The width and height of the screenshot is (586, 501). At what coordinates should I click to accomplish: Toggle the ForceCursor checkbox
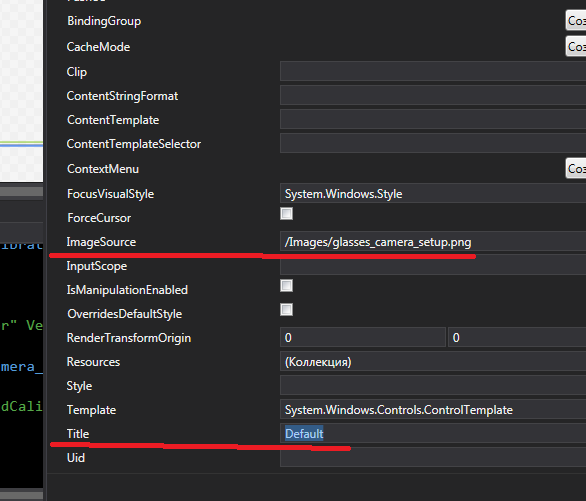tap(286, 214)
